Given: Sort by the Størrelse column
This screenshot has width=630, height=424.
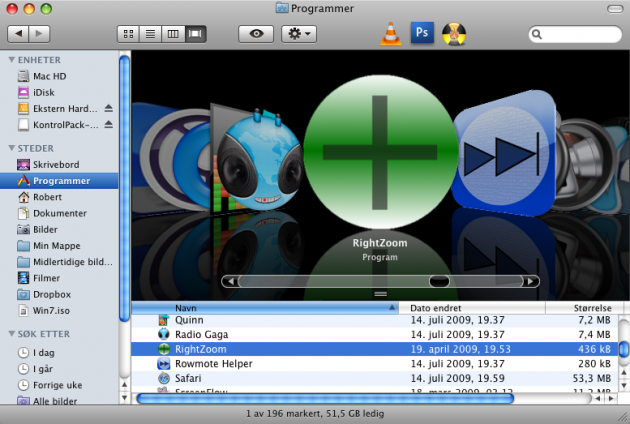Looking at the screenshot, I should pyautogui.click(x=584, y=308).
